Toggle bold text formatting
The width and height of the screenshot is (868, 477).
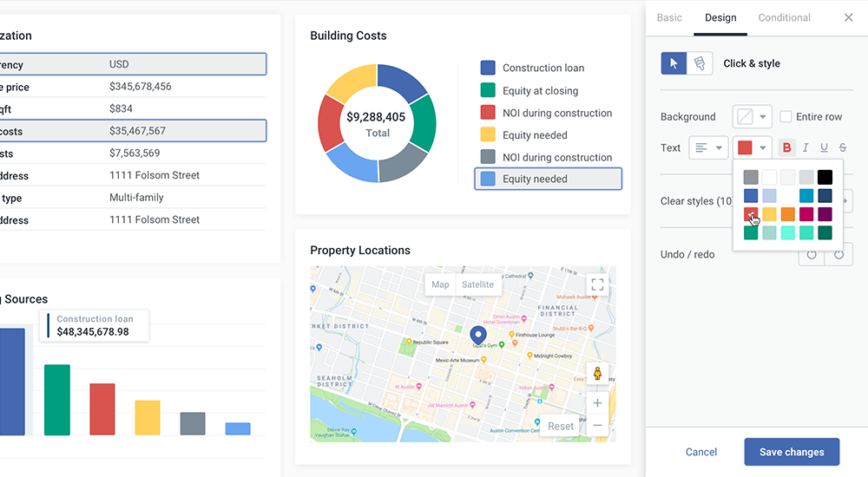tap(786, 147)
